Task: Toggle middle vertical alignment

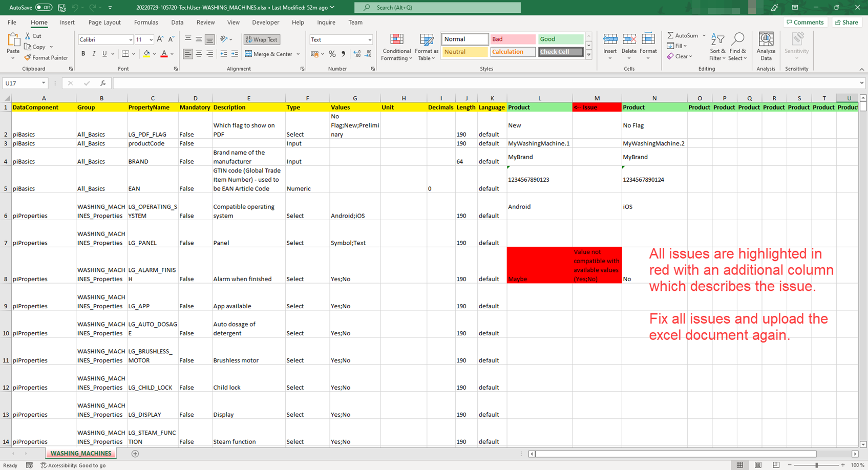Action: click(199, 39)
